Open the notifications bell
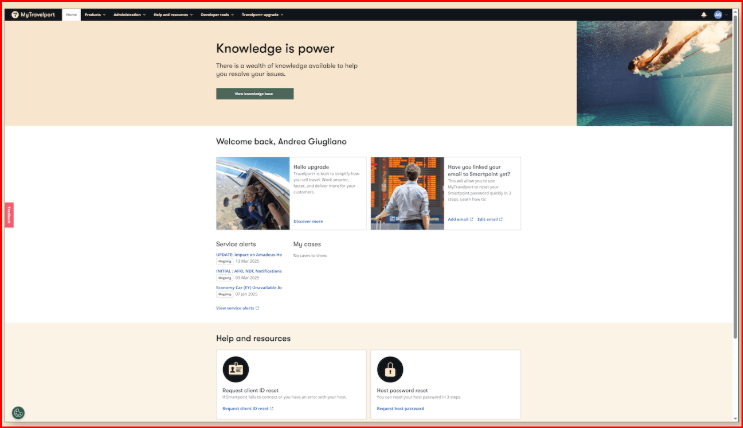743x428 pixels. 703,15
